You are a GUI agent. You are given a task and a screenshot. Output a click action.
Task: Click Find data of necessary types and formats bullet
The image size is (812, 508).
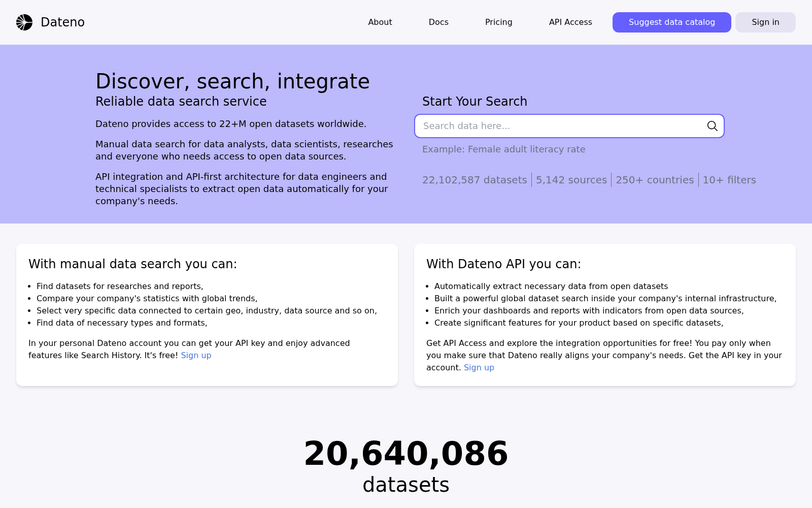point(122,323)
